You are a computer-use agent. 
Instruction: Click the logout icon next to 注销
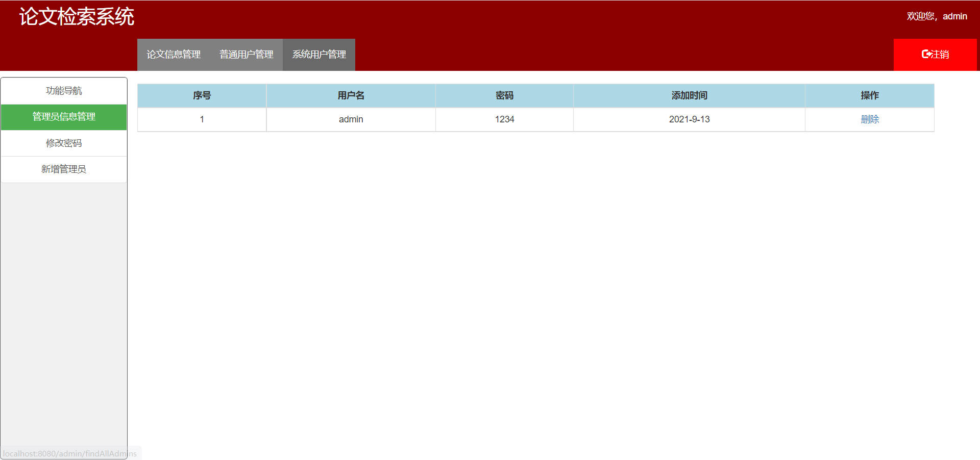pyautogui.click(x=926, y=54)
